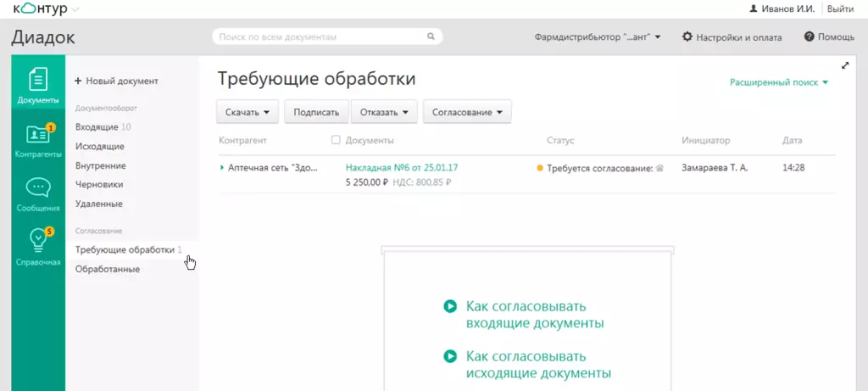Click the Помощь question mark icon

point(809,37)
